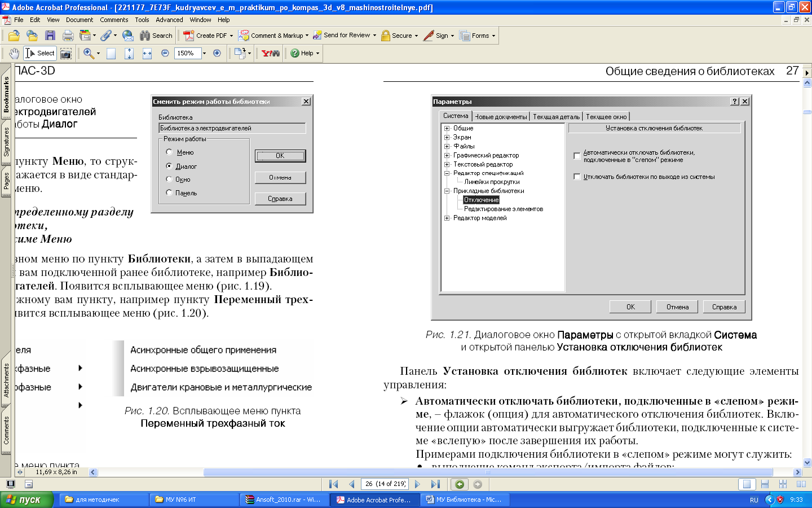Select the Snapshot camera tool

(x=66, y=53)
